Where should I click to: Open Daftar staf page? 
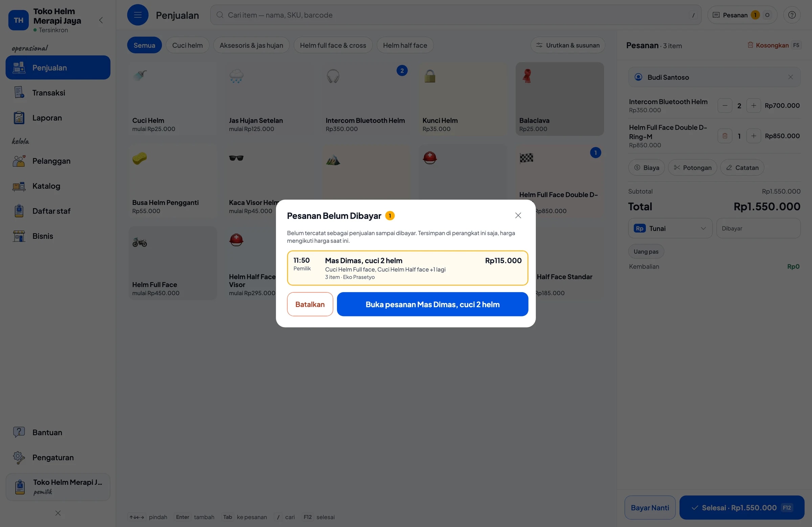click(58, 211)
